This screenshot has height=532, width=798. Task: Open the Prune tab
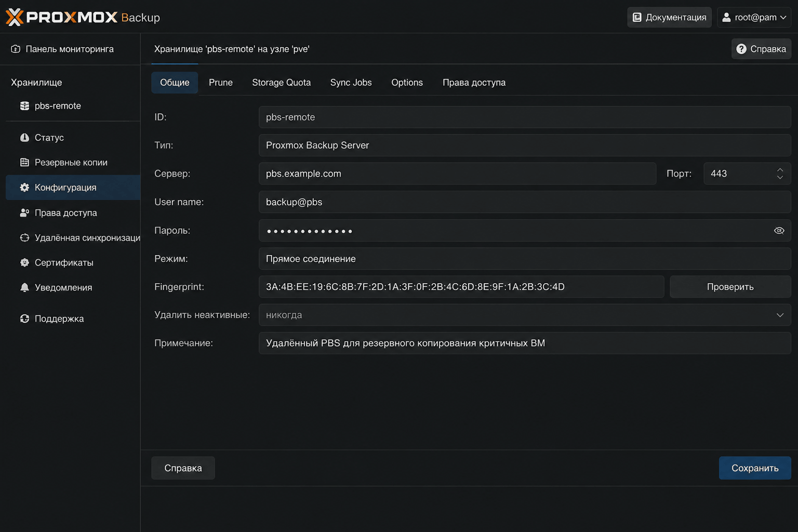point(221,83)
